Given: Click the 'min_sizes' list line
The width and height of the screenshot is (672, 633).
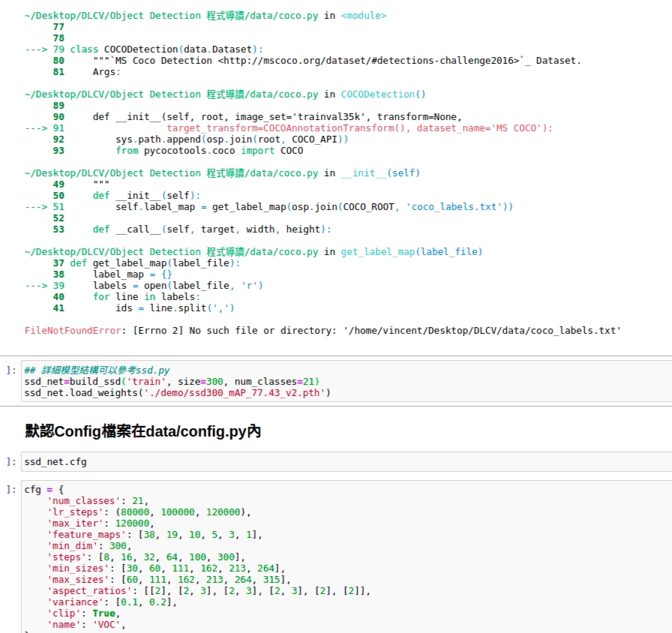Looking at the screenshot, I should click(166, 568).
